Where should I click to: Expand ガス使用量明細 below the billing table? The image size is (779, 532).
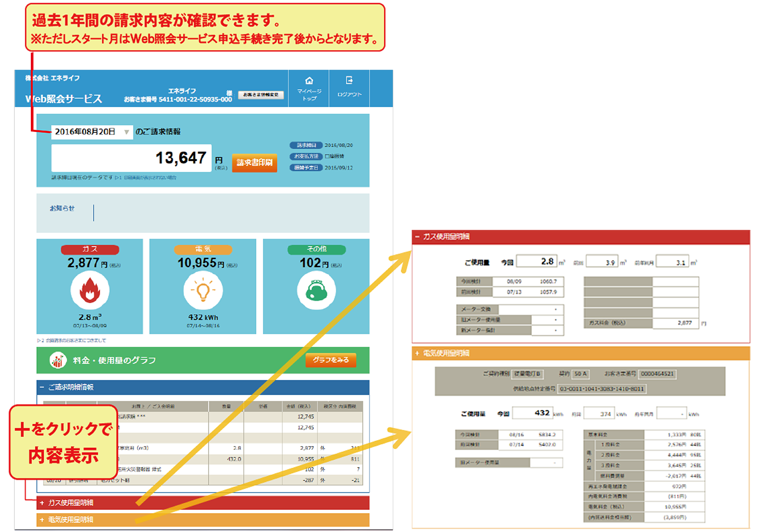[203, 503]
